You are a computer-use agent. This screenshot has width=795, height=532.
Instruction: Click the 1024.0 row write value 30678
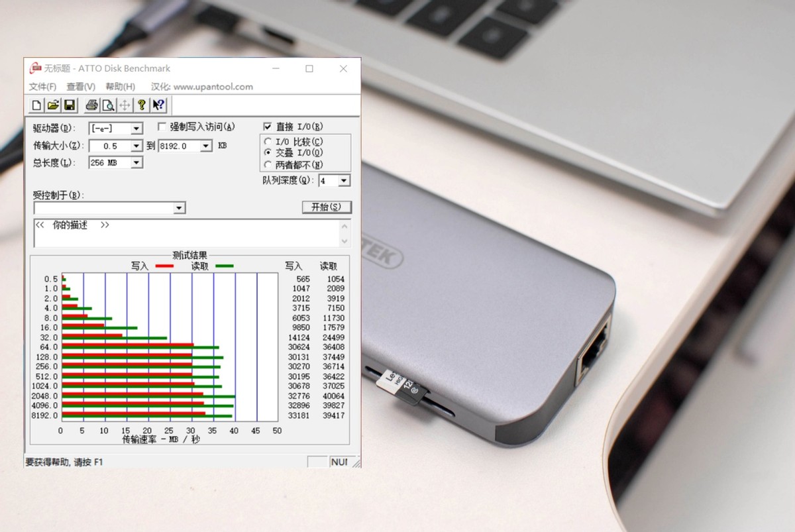pos(300,386)
